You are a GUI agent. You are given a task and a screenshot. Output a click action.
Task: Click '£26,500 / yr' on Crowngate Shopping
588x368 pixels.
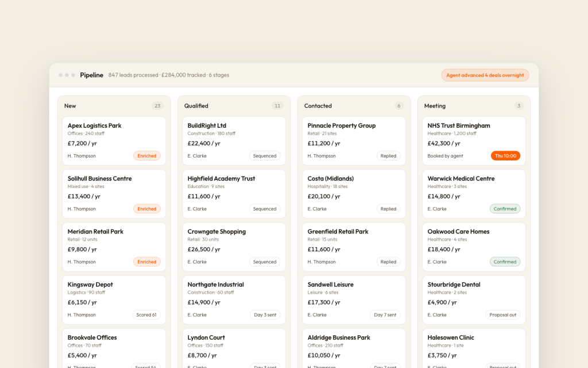click(x=204, y=250)
